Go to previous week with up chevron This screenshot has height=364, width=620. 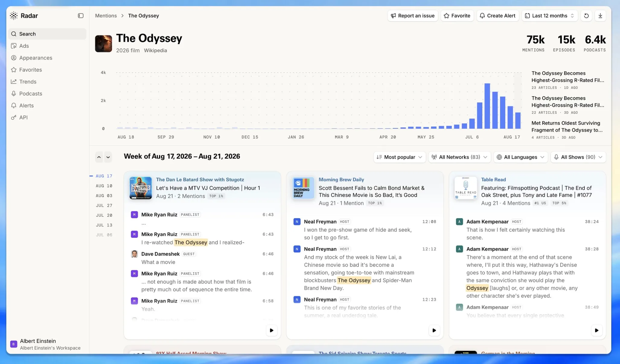click(x=99, y=157)
